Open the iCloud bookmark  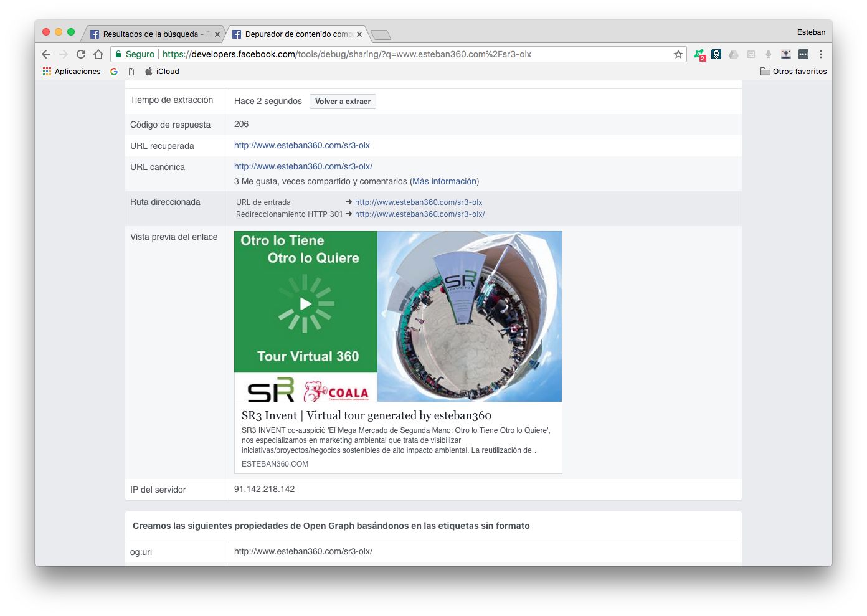click(x=162, y=72)
